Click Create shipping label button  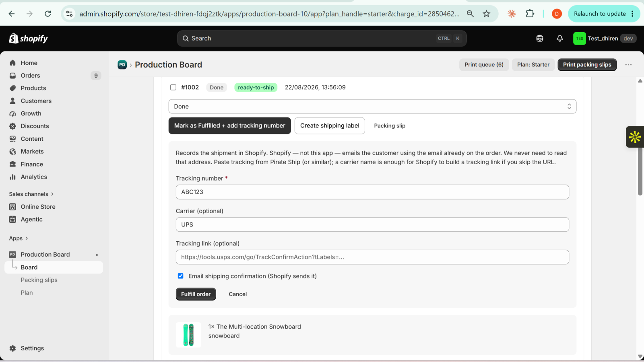click(x=330, y=125)
